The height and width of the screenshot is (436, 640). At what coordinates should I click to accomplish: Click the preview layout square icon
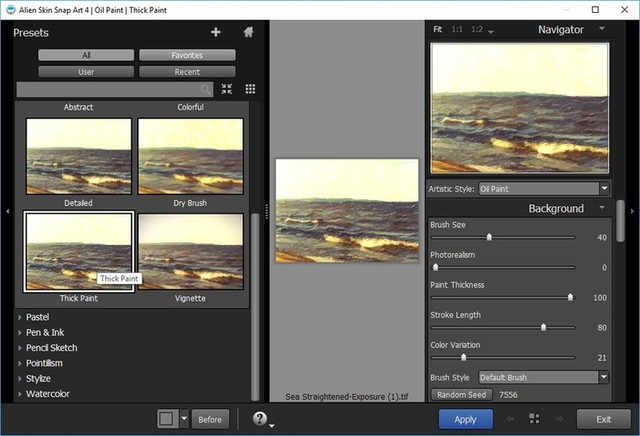click(168, 419)
